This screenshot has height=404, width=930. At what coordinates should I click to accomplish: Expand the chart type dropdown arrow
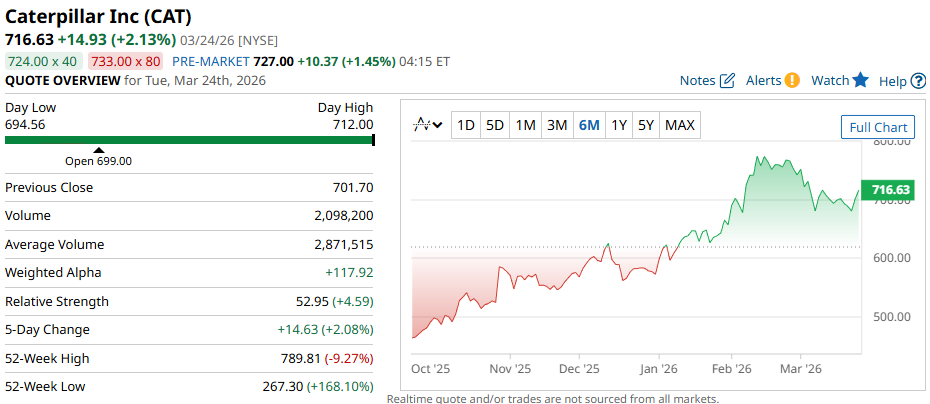438,125
